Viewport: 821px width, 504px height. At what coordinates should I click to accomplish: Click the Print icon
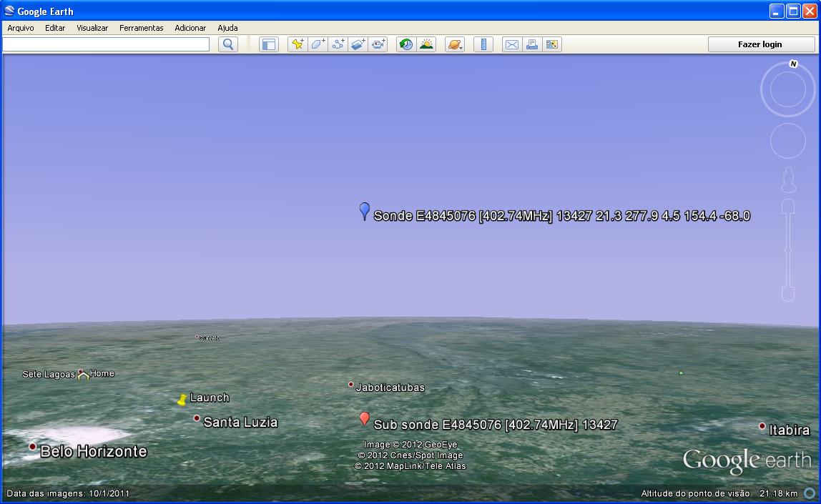pyautogui.click(x=532, y=44)
